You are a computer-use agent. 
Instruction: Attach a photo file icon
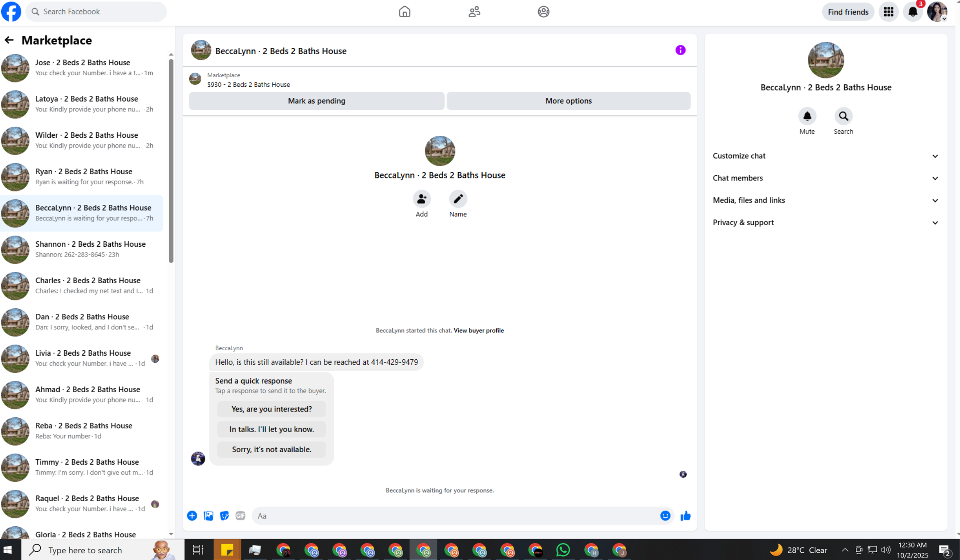(x=208, y=516)
